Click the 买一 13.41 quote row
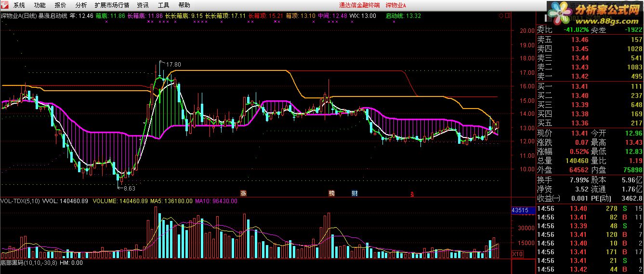644x274 pixels. [590, 86]
